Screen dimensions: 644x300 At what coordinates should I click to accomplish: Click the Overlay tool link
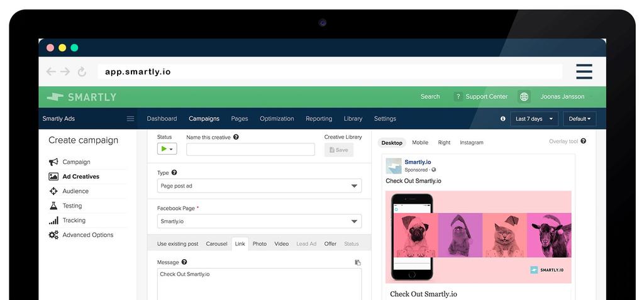(x=563, y=142)
